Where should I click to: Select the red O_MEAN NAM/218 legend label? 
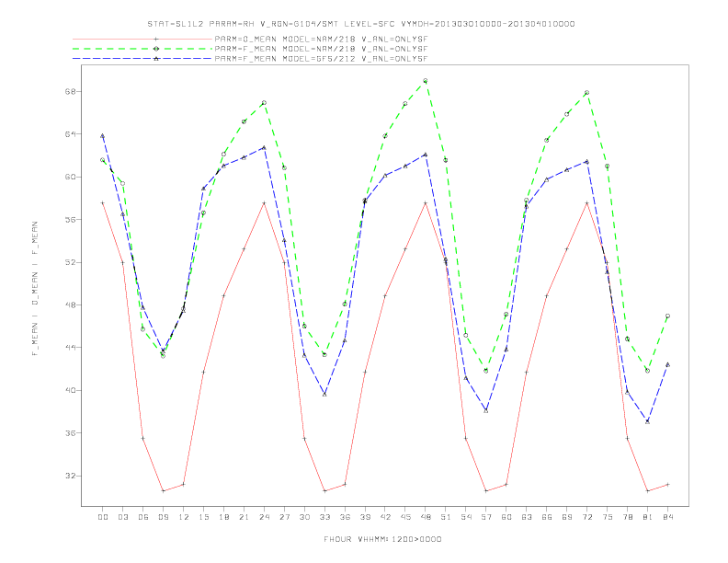coord(321,39)
